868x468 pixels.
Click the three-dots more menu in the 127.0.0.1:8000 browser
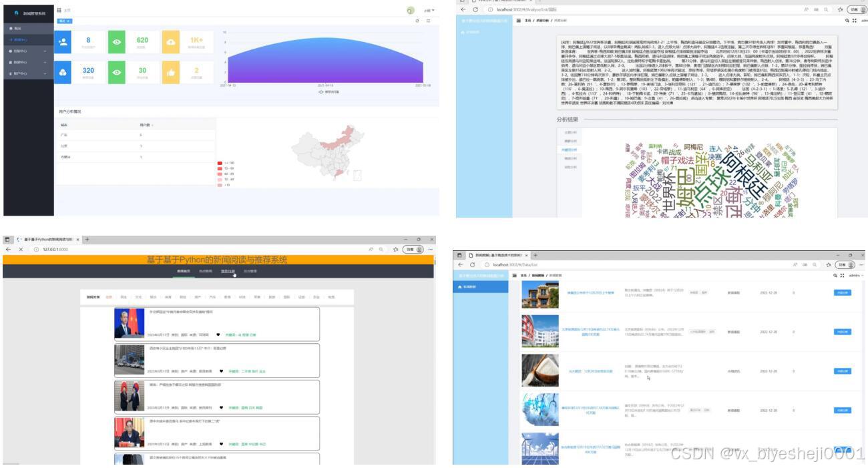[x=431, y=250]
